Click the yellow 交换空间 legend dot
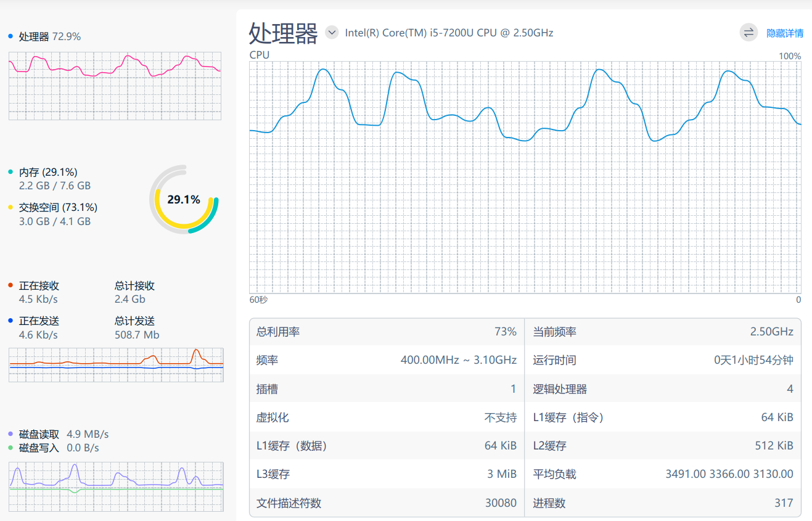812x521 pixels. pos(9,207)
